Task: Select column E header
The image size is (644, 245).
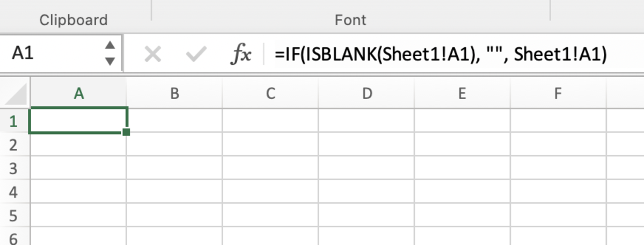Action: pos(462,94)
